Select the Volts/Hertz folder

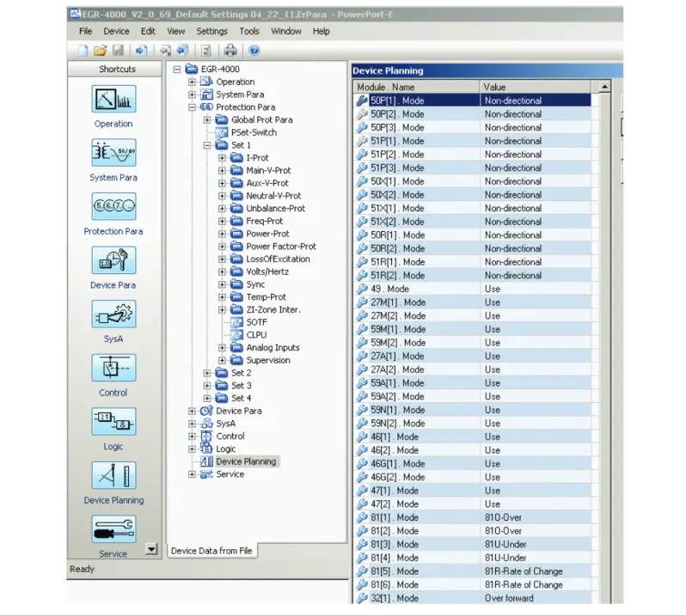(267, 272)
